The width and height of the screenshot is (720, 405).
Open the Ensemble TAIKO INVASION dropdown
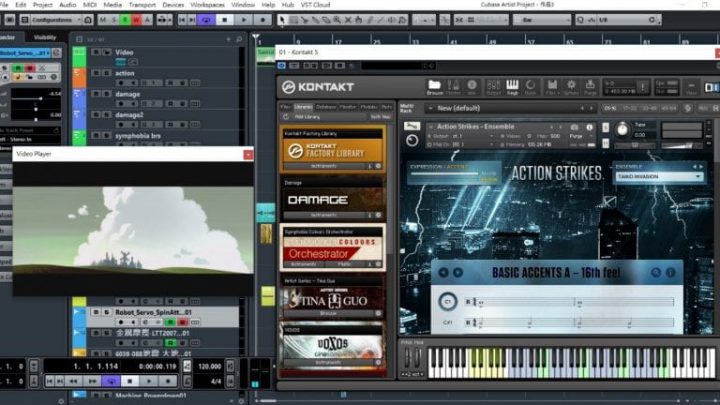coord(658,177)
